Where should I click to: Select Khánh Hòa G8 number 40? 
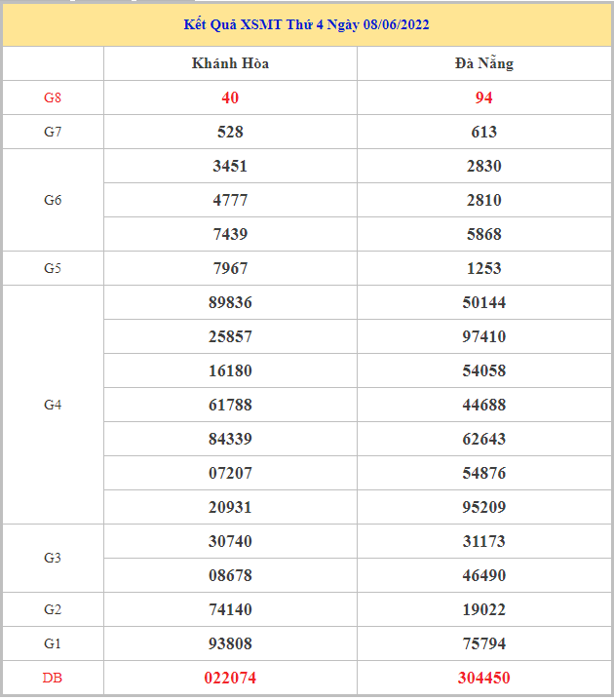[230, 97]
